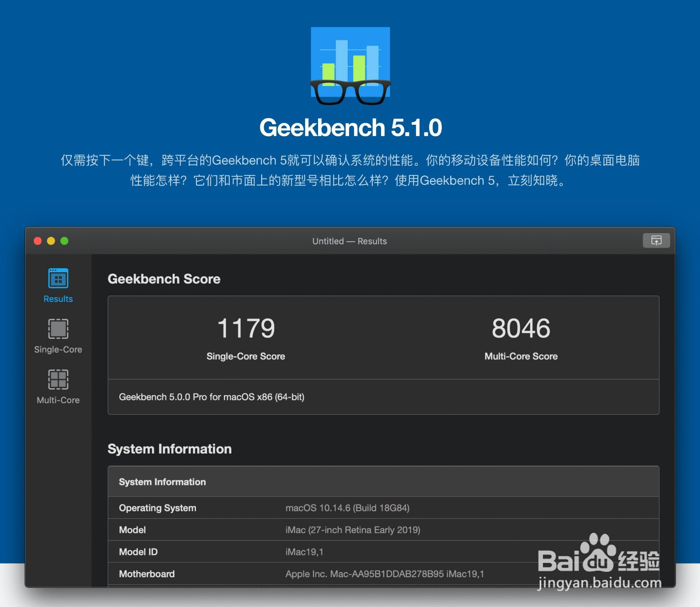
Task: Click the Geekbench 5.1.0 title text
Action: pyautogui.click(x=350, y=127)
